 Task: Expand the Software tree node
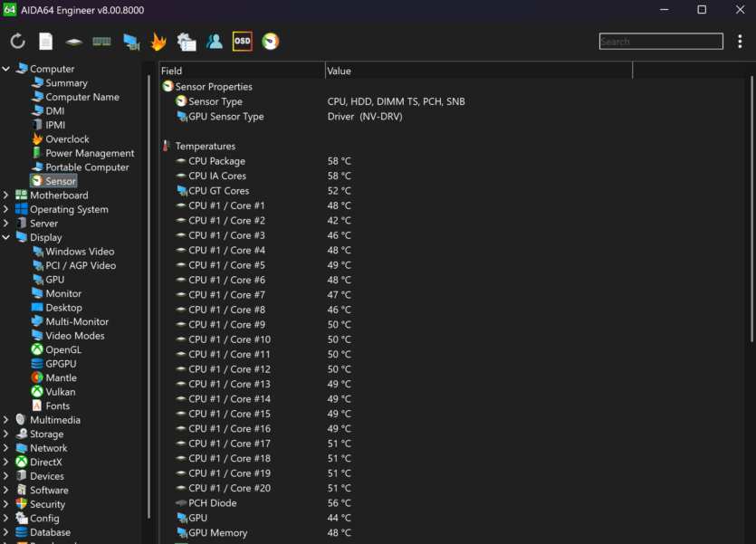5,490
